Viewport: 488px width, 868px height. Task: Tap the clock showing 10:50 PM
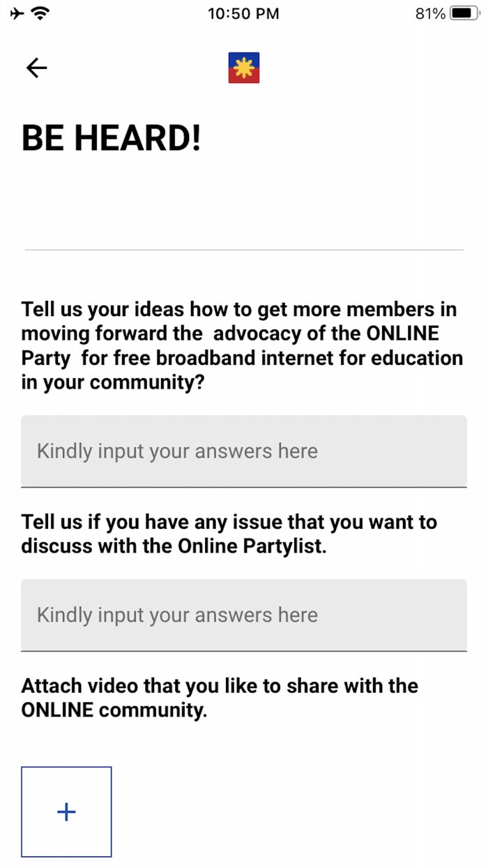coord(243,13)
